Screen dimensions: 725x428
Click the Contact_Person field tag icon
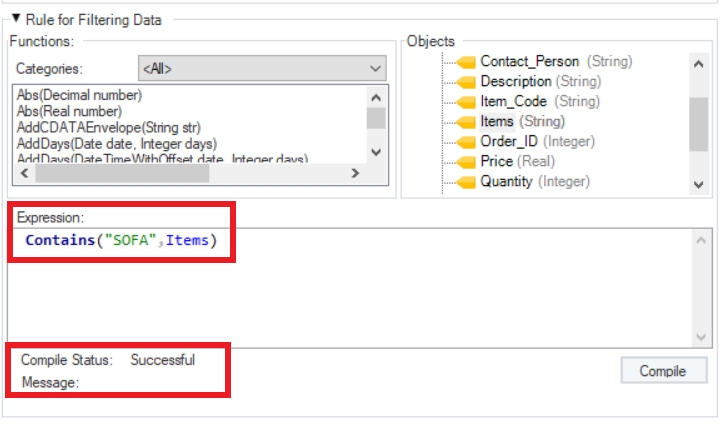[x=466, y=62]
